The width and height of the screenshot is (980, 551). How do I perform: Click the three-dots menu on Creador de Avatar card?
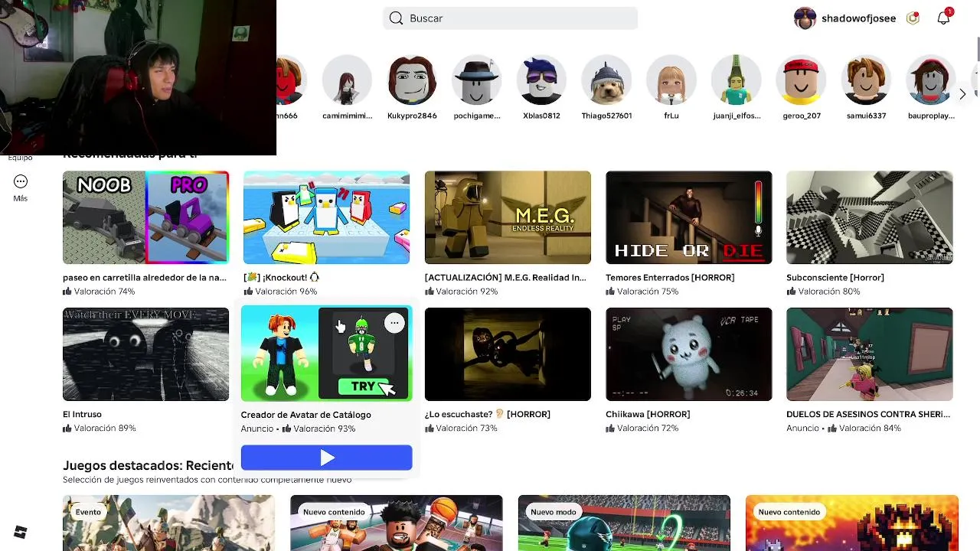[394, 323]
